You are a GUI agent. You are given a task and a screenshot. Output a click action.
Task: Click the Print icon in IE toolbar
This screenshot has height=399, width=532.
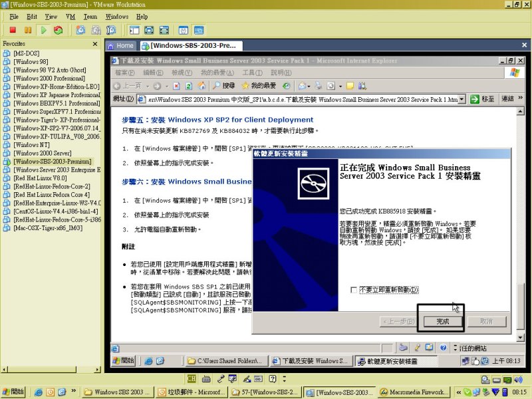point(319,86)
